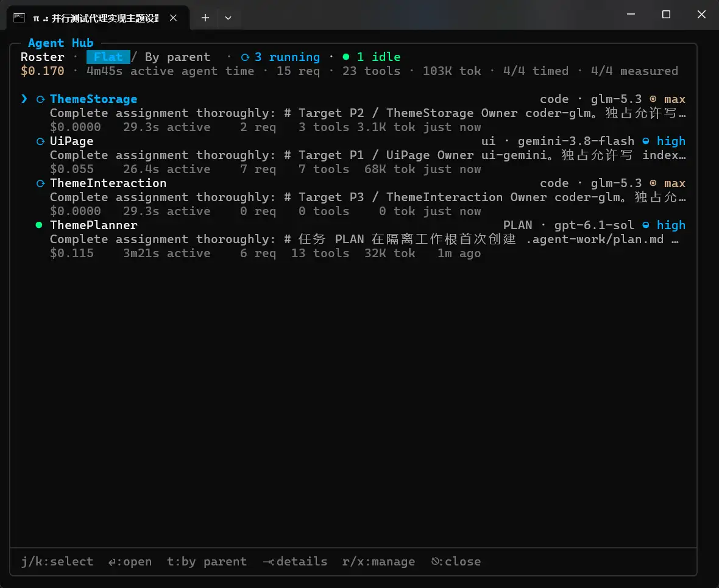Click '103K tok' in summary line
Image resolution: width=719 pixels, height=588 pixels.
coord(452,71)
